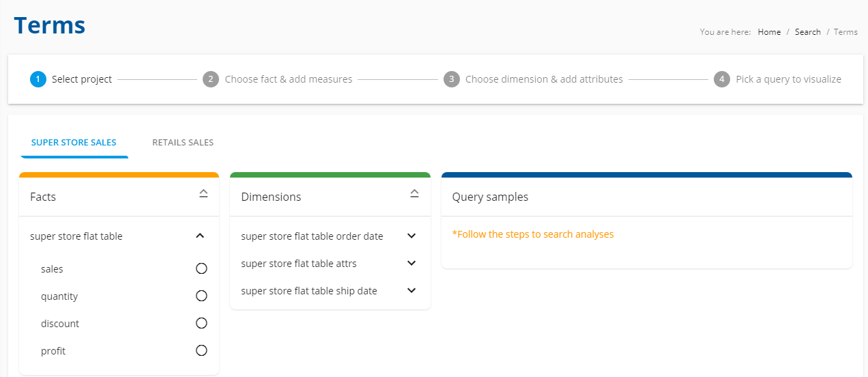
Task: Click the step 2 circle icon
Action: pyautogui.click(x=211, y=79)
